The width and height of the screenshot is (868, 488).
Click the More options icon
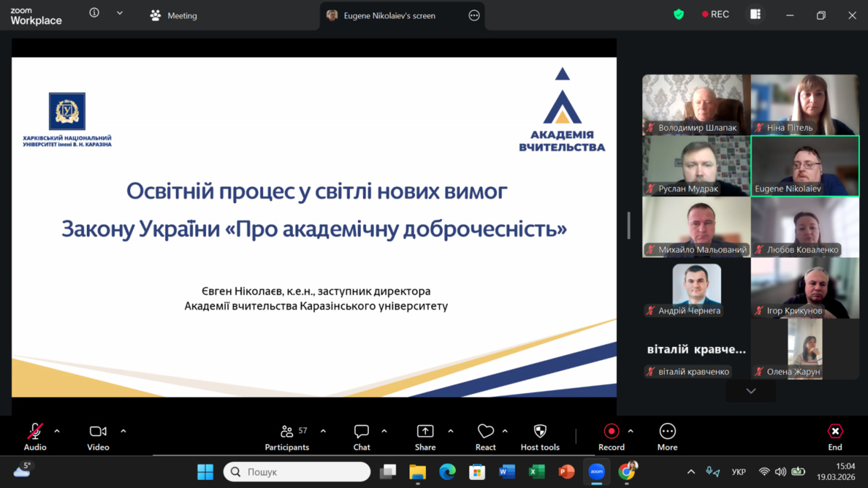point(667,437)
